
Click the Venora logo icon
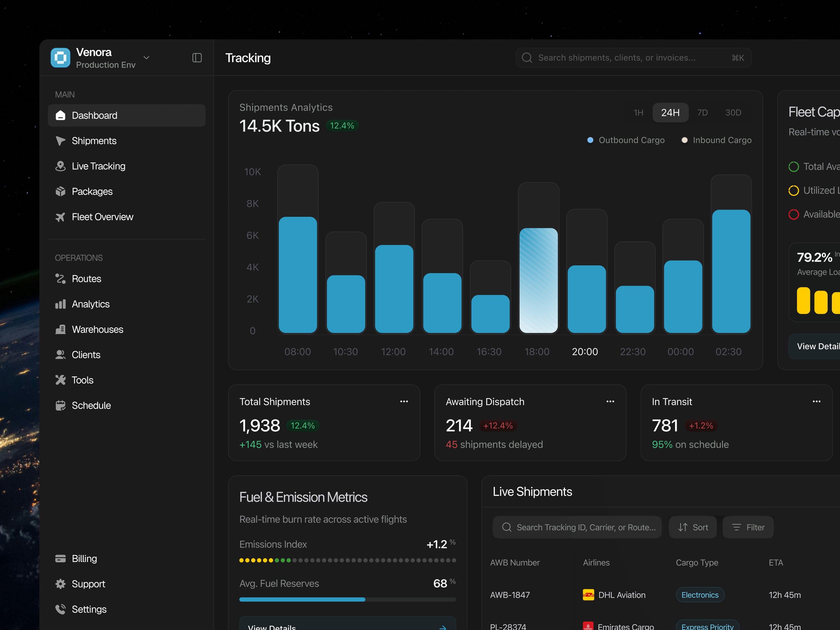tap(60, 58)
